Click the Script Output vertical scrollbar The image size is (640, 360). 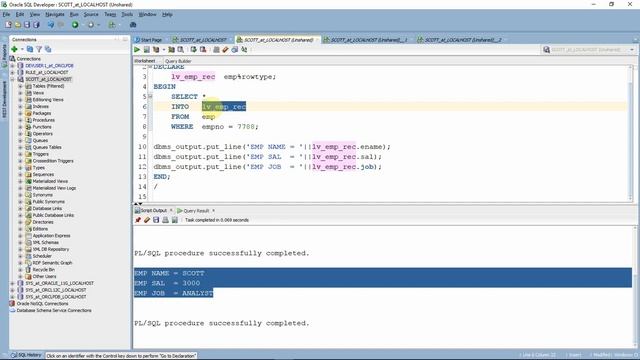tap(635, 286)
